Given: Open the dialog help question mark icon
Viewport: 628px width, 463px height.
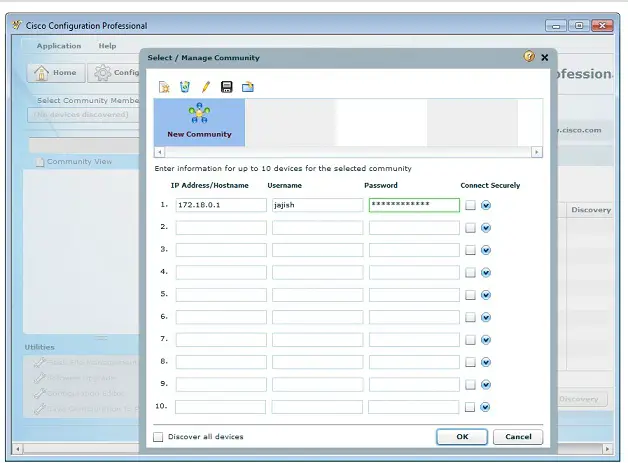Looking at the screenshot, I should (x=529, y=56).
